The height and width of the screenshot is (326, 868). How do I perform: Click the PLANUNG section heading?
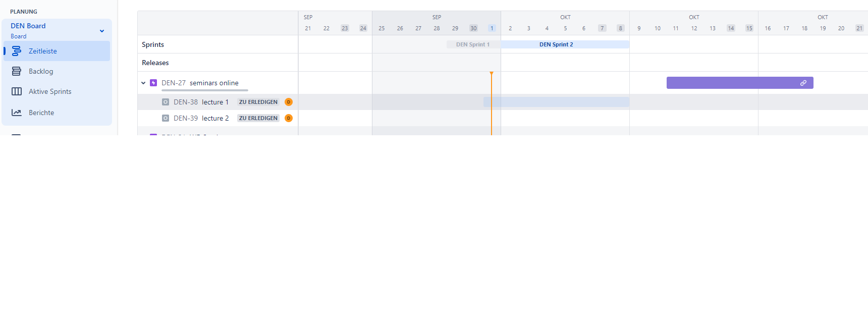pos(24,12)
